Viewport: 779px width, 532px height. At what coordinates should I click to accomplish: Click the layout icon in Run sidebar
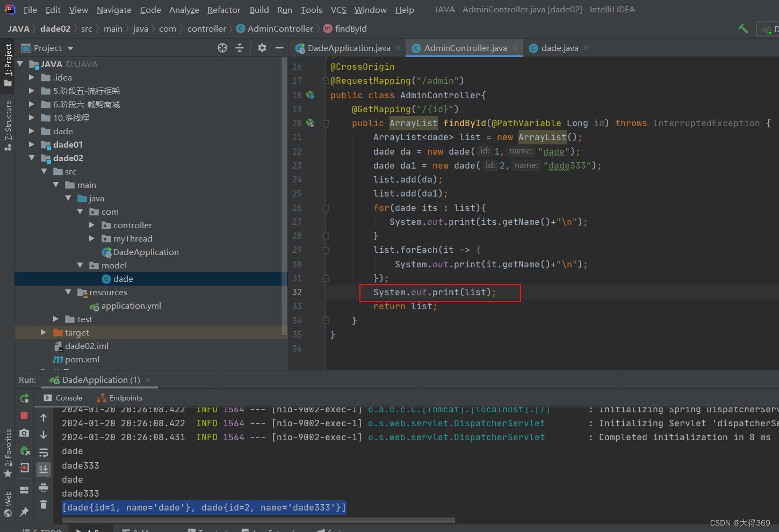tap(24, 490)
